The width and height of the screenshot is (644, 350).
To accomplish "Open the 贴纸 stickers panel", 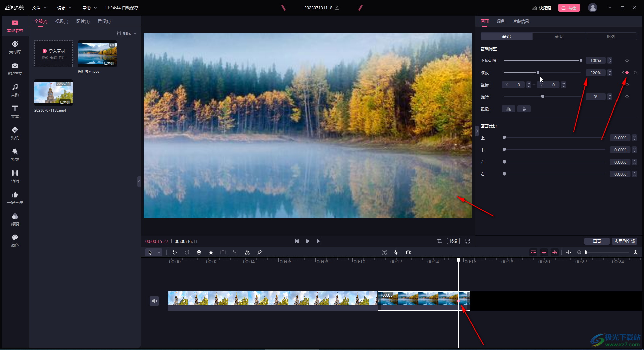I will pos(15,133).
